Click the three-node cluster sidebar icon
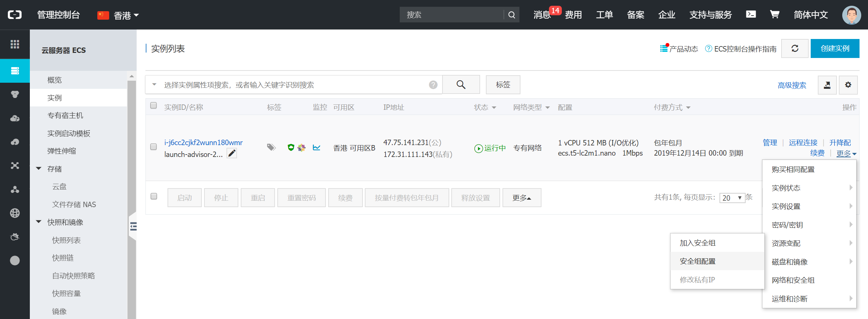Viewport: 868px width, 319px height. [15, 189]
